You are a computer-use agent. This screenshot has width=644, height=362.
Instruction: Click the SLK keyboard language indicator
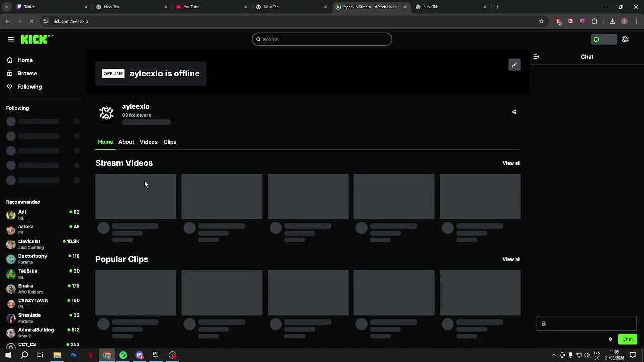point(597,355)
